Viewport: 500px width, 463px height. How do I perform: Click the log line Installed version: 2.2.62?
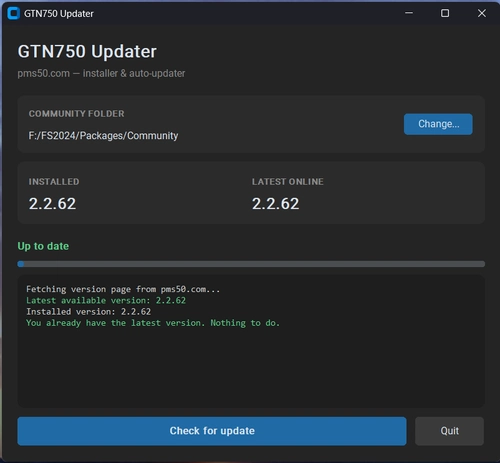(x=89, y=312)
